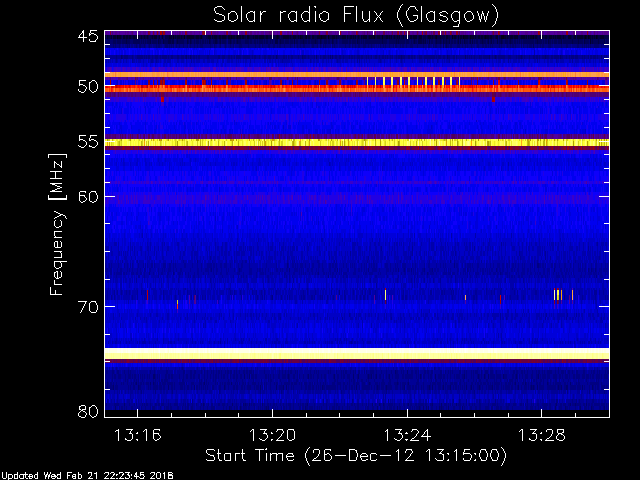The width and height of the screenshot is (640, 480).
Task: Click the "Start Time (26-Dec-12 13:15:00)" axis label
Action: pos(356,456)
